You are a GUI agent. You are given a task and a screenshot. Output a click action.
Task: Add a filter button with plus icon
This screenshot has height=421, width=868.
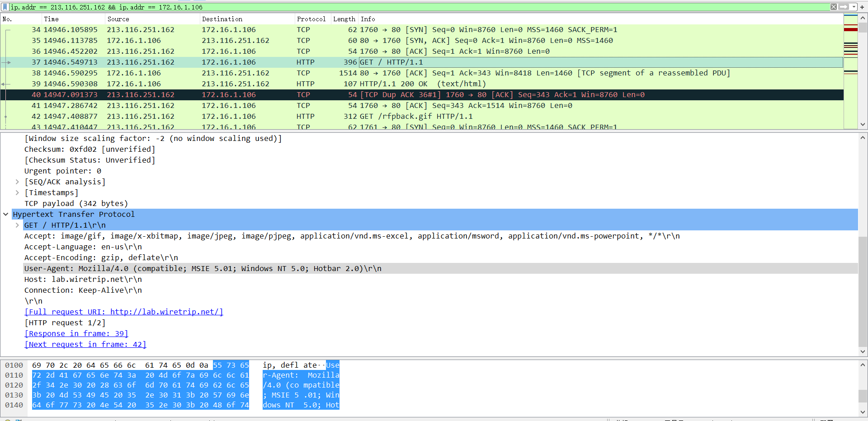pyautogui.click(x=862, y=7)
